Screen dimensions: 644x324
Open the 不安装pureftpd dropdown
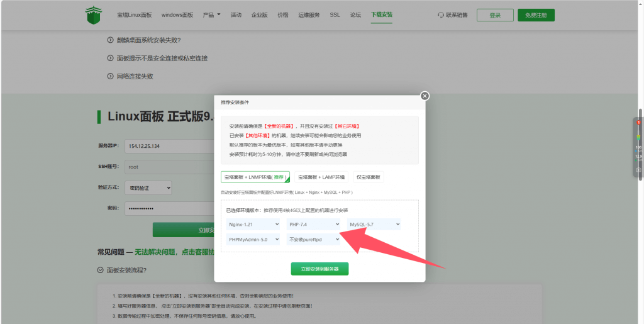pyautogui.click(x=313, y=240)
